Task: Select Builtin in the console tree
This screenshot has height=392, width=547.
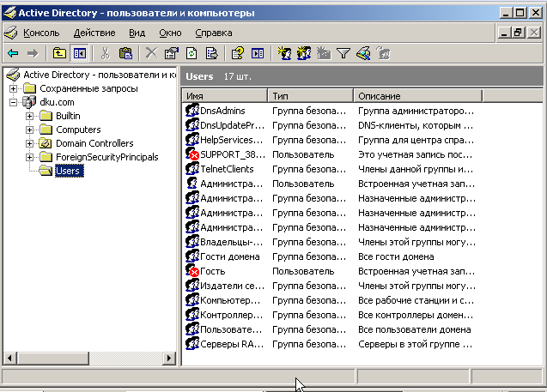Action: point(68,116)
